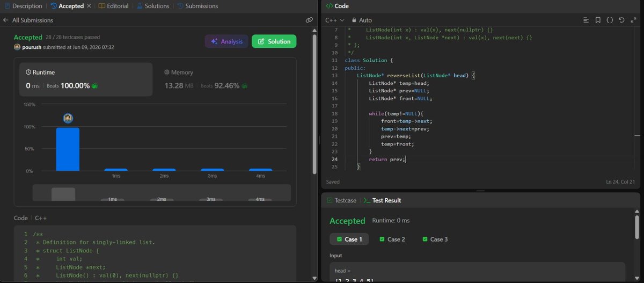Screen dimensions: 644x283
Task: Reset code with the undo arrow icon
Action: 621,20
